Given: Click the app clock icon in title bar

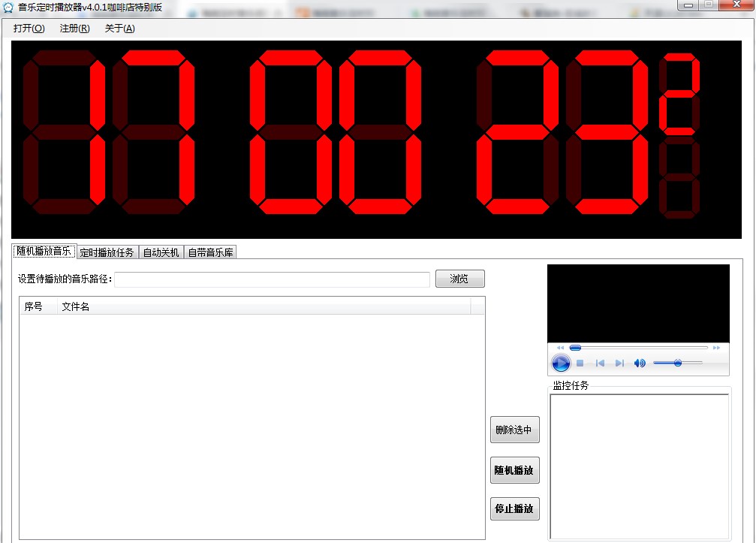Looking at the screenshot, I should [8, 8].
